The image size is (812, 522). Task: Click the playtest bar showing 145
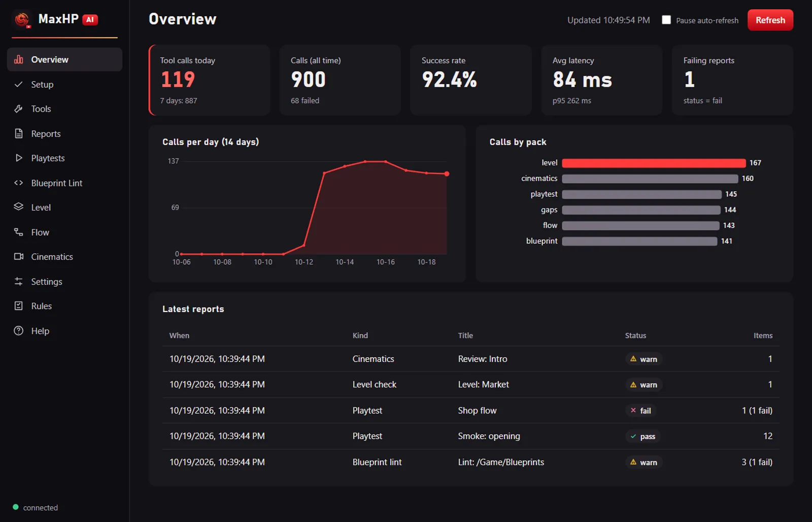(641, 194)
